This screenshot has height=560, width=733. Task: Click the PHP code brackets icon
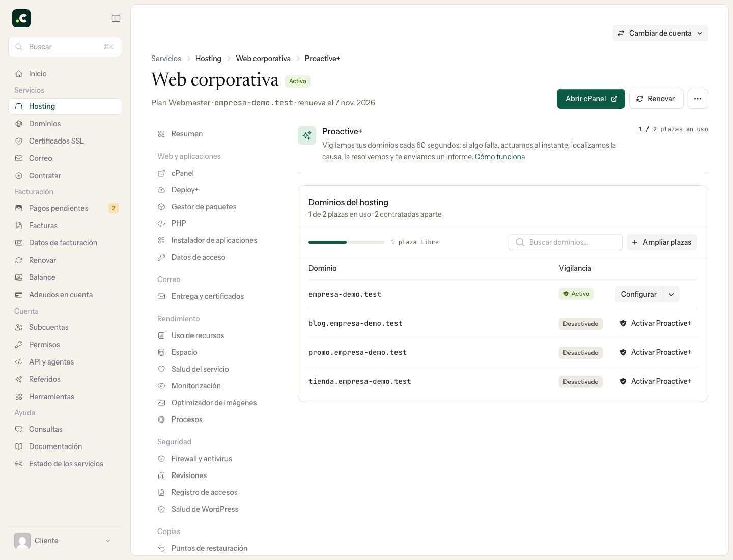tap(161, 223)
